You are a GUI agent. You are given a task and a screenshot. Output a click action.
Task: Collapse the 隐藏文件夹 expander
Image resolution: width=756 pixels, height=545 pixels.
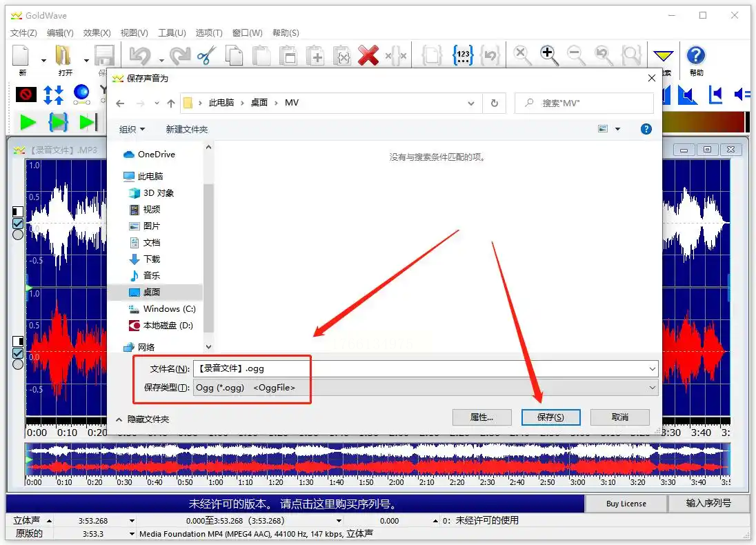click(143, 419)
